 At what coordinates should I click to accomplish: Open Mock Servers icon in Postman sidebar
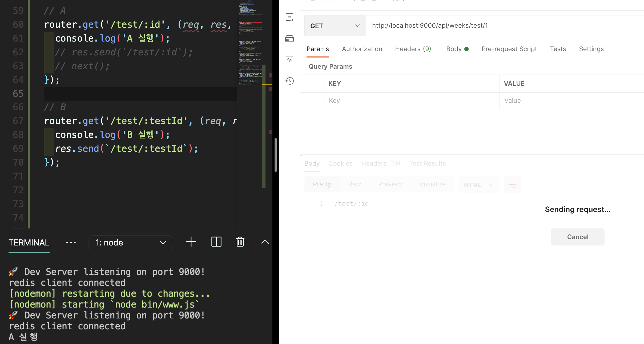tap(289, 39)
